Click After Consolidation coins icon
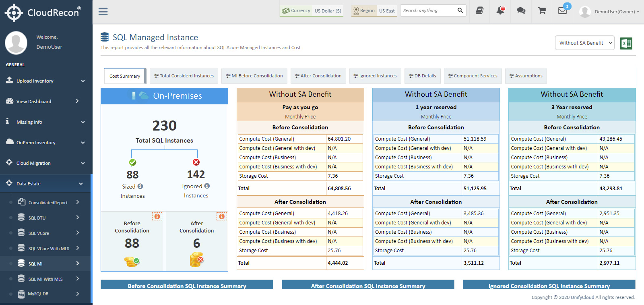The width and height of the screenshot is (644, 305). pos(196,259)
